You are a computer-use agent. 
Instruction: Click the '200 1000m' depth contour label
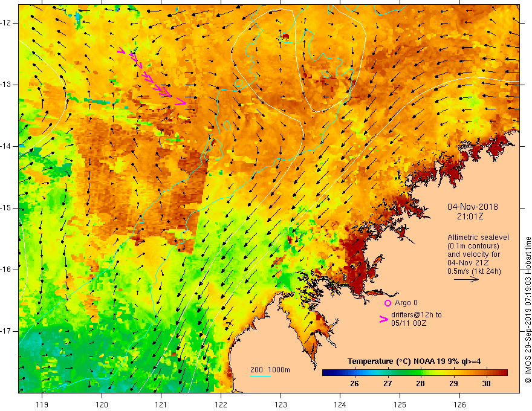coord(270,370)
